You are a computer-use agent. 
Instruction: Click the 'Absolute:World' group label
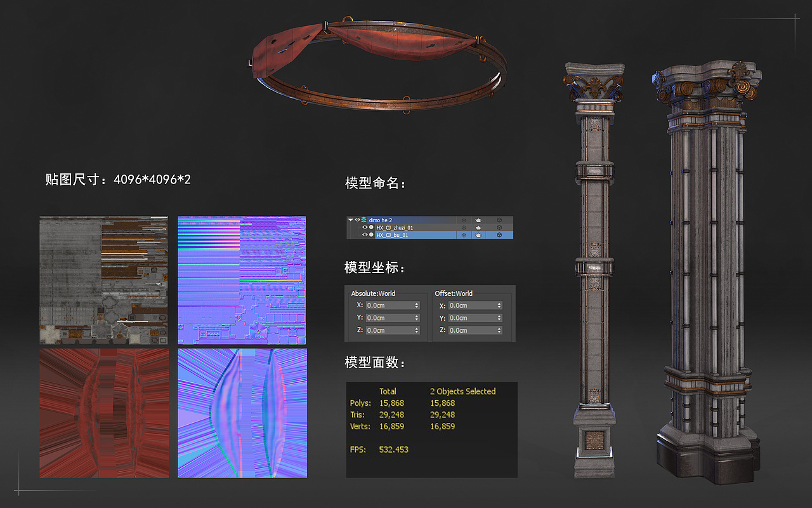click(373, 293)
